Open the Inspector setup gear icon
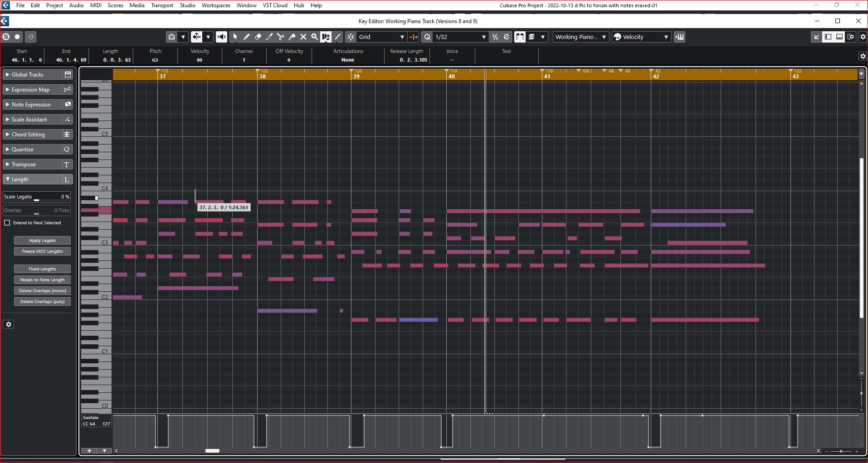868x463 pixels. (9, 324)
